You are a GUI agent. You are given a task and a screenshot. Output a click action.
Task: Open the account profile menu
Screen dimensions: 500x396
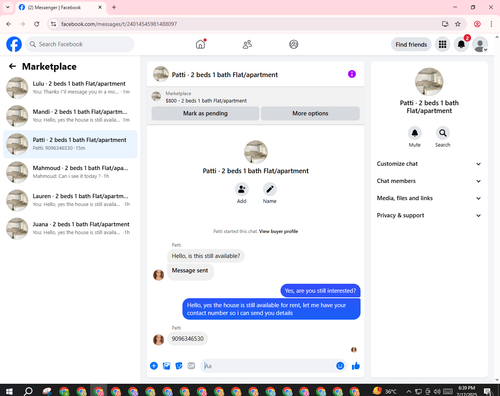tap(480, 45)
